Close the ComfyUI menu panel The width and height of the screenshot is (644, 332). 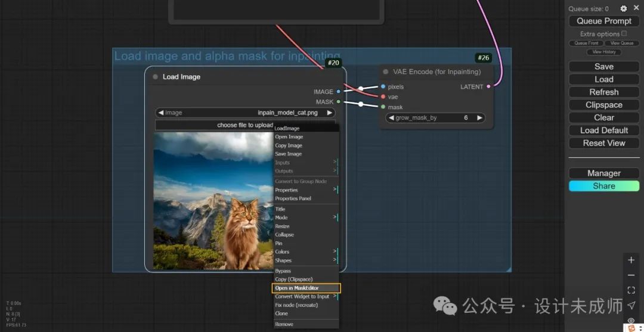click(x=636, y=8)
